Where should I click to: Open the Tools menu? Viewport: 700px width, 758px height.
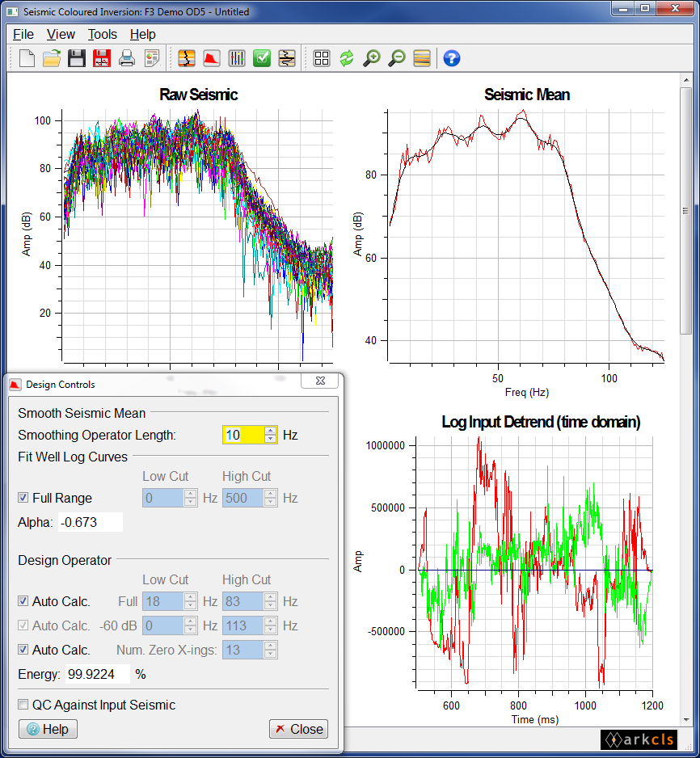click(103, 34)
